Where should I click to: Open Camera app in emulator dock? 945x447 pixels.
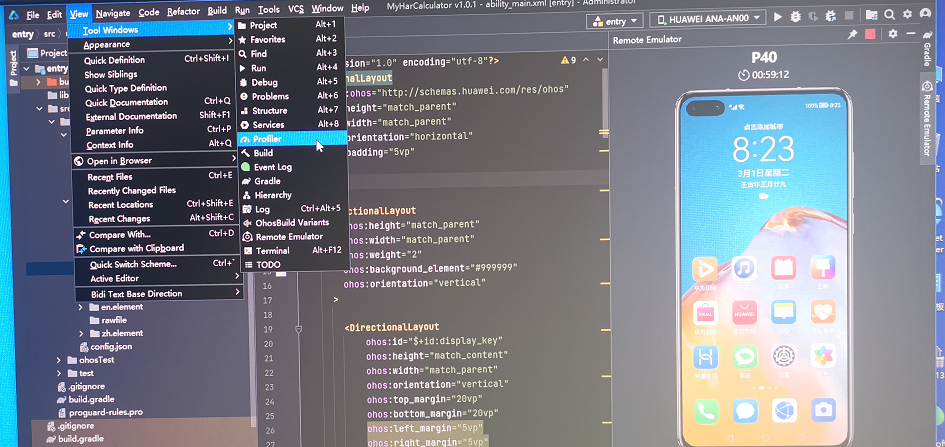823,410
